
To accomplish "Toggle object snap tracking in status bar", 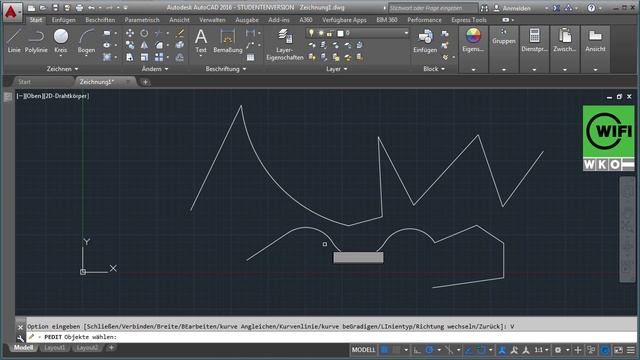I will click(x=469, y=350).
